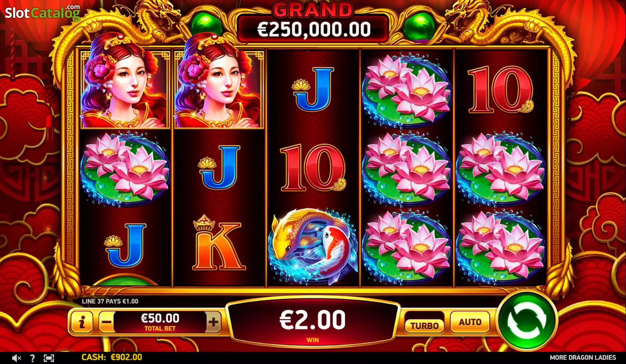The image size is (626, 364).
Task: Click the Grand jackpot amount
Action: pyautogui.click(x=313, y=30)
